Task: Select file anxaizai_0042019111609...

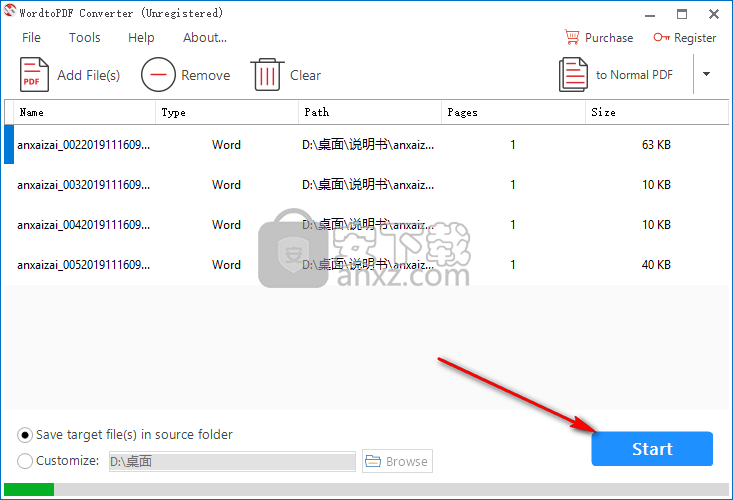Action: pos(84,225)
